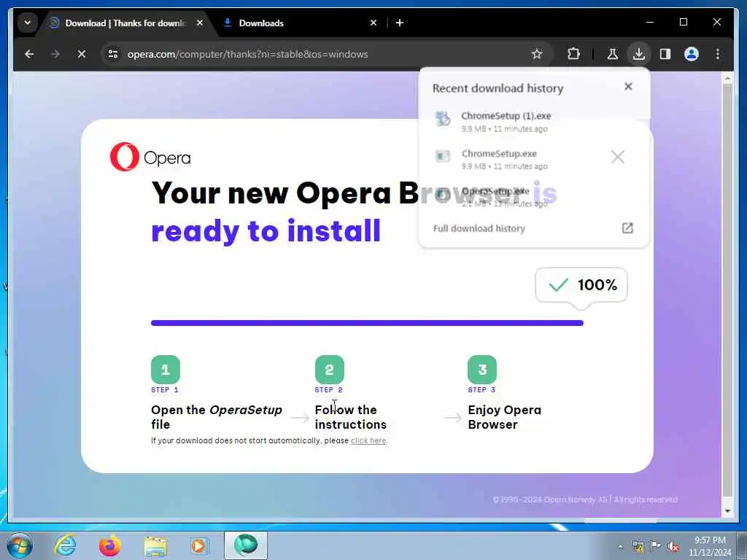Stop loading the page
This screenshot has height=560, width=747.
pos(82,54)
